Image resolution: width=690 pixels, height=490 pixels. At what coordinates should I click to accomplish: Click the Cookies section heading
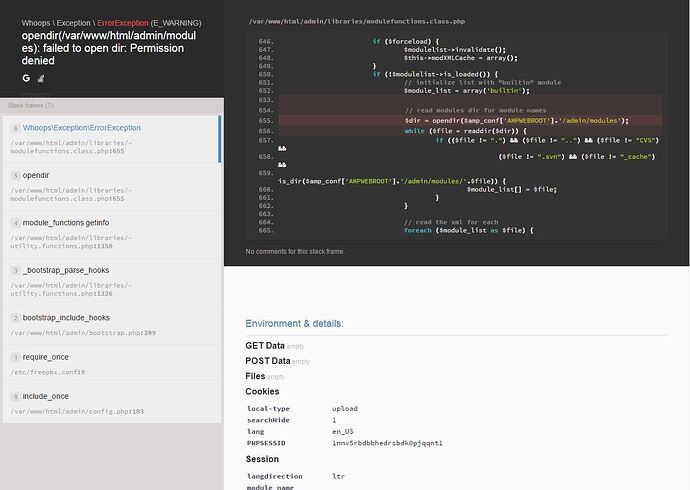[x=262, y=391]
